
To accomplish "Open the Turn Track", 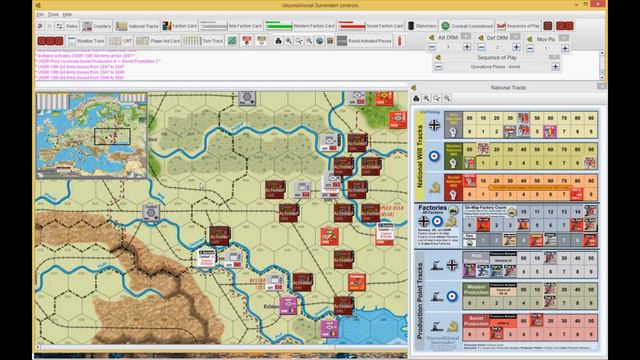I will click(203, 41).
